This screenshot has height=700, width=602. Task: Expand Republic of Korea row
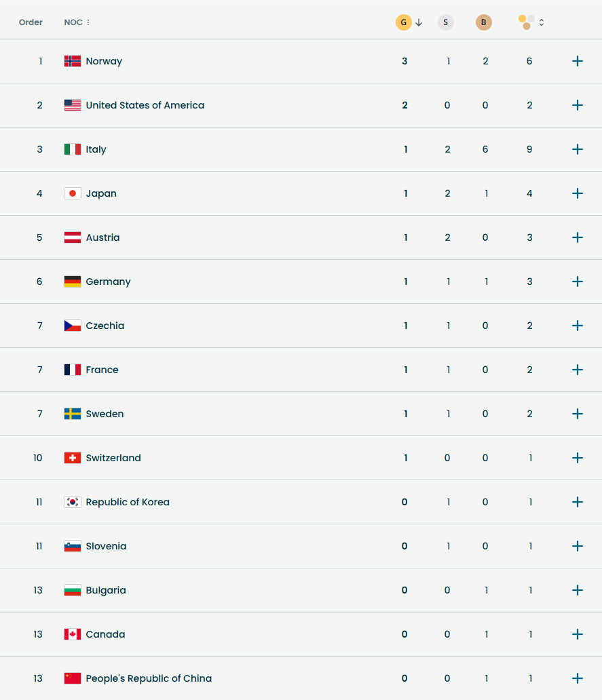578,502
